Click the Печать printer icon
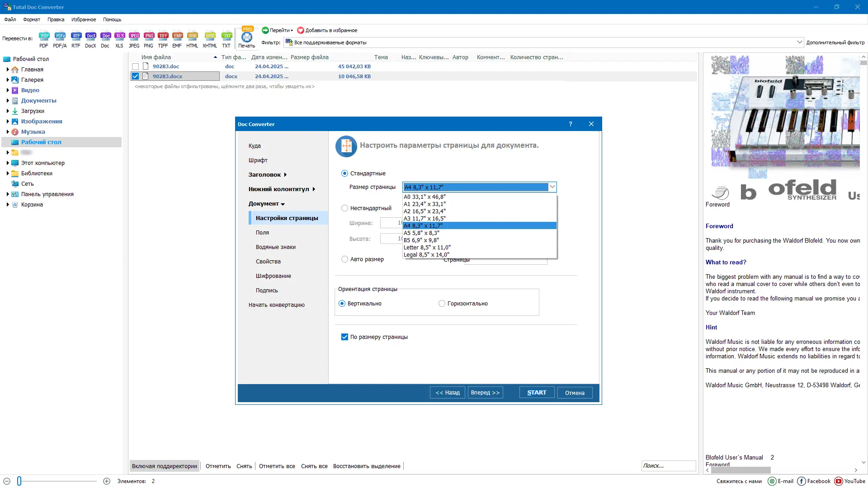The image size is (868, 488). tap(246, 38)
